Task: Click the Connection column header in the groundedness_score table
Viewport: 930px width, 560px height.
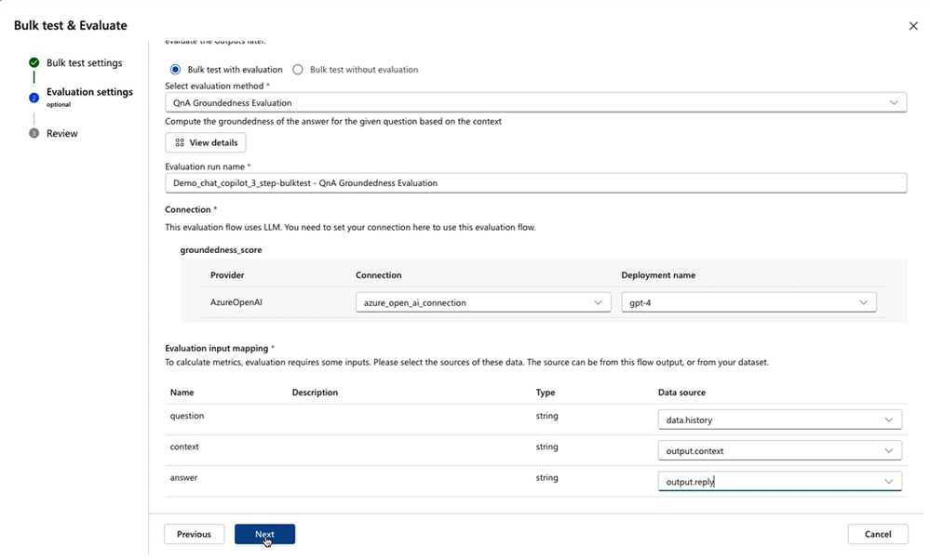Action: coord(378,275)
